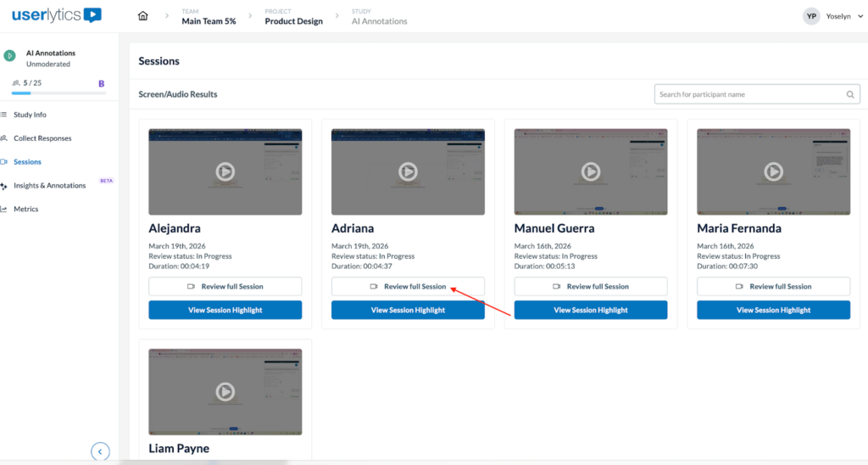868x465 pixels.
Task: Click the participant progress bar in sidebar
Action: (58, 93)
